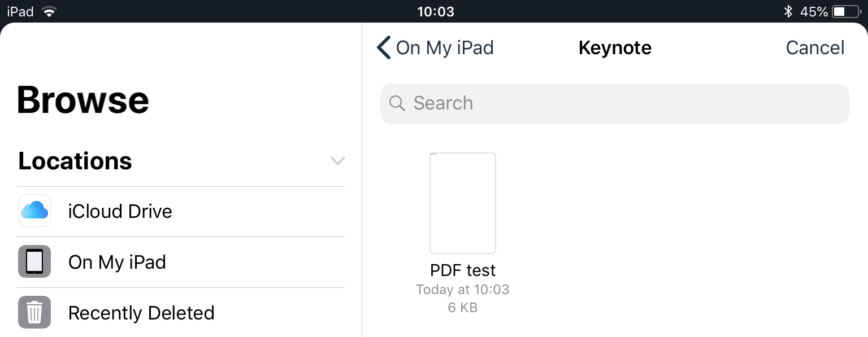This screenshot has width=868, height=337.
Task: Tap the On My iPad device icon
Action: pos(34,261)
